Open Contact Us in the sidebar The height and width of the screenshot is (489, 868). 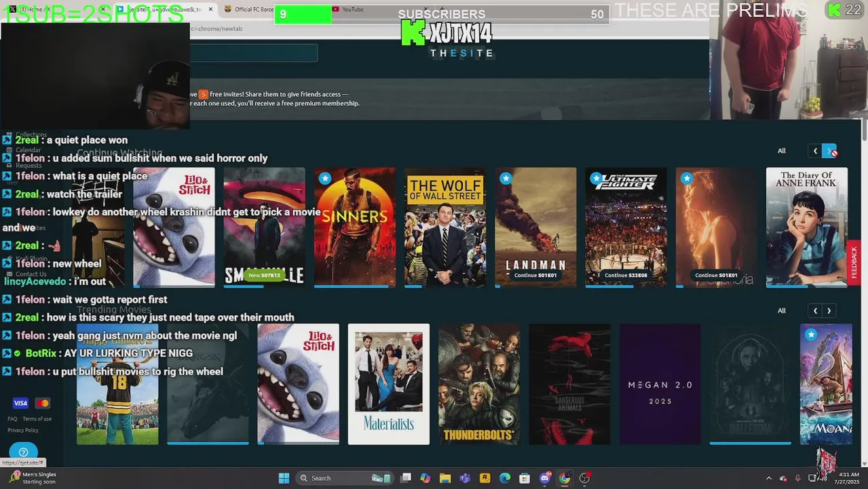click(31, 274)
